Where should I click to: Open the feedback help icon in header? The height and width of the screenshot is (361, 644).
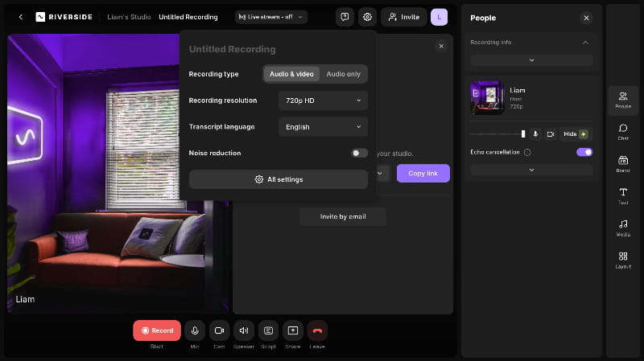pyautogui.click(x=345, y=17)
